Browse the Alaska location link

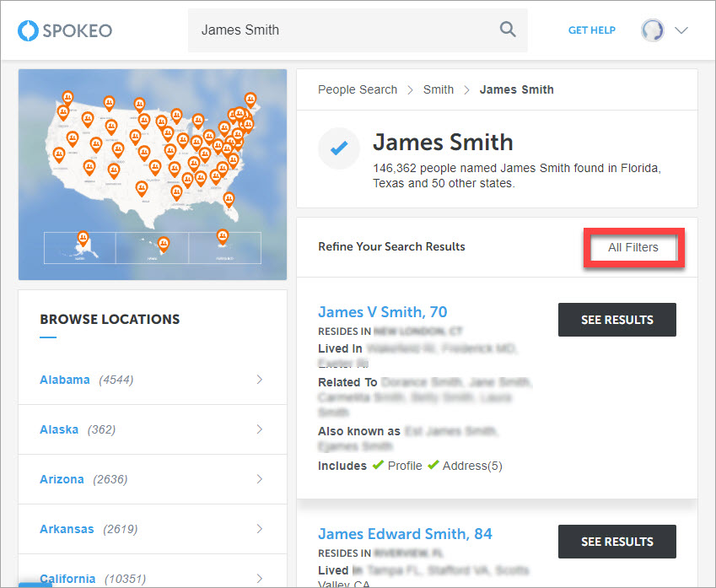(59, 429)
